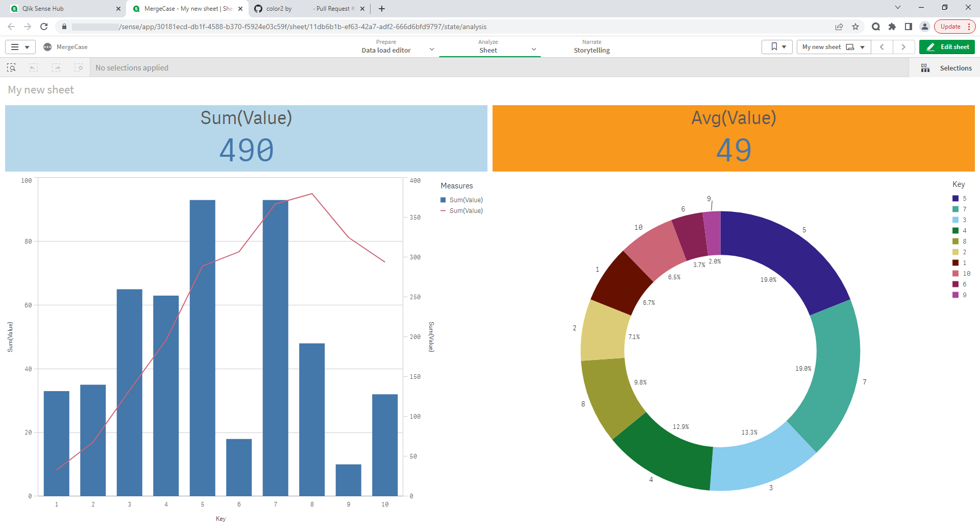The height and width of the screenshot is (531, 980).
Task: Go to the previous sheet arrow
Action: 881,47
